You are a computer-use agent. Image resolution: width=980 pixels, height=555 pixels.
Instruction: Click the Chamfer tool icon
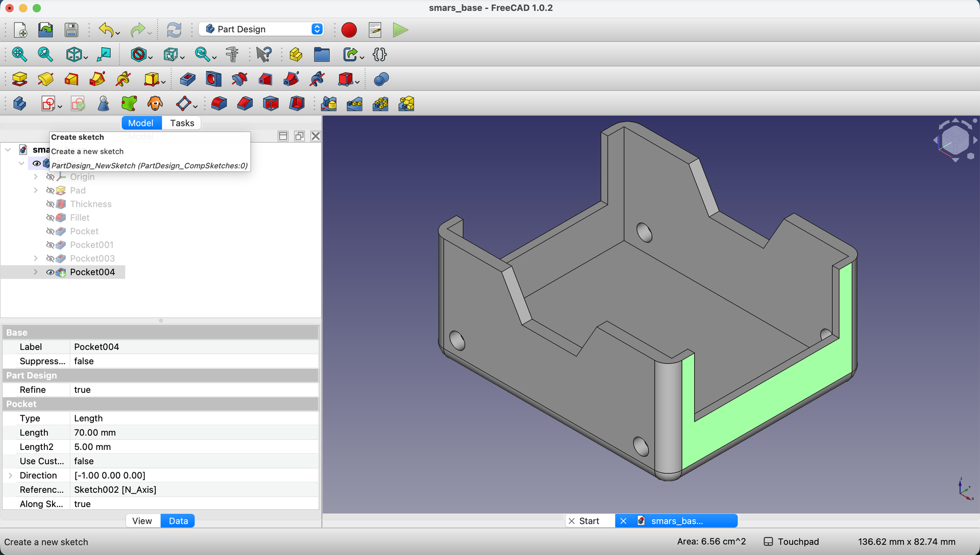(x=245, y=104)
